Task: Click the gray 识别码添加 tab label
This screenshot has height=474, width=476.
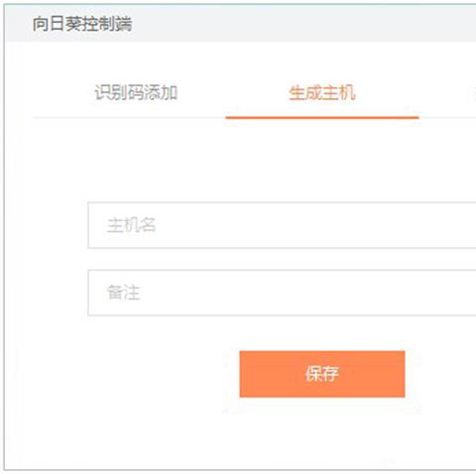Action: [x=136, y=92]
